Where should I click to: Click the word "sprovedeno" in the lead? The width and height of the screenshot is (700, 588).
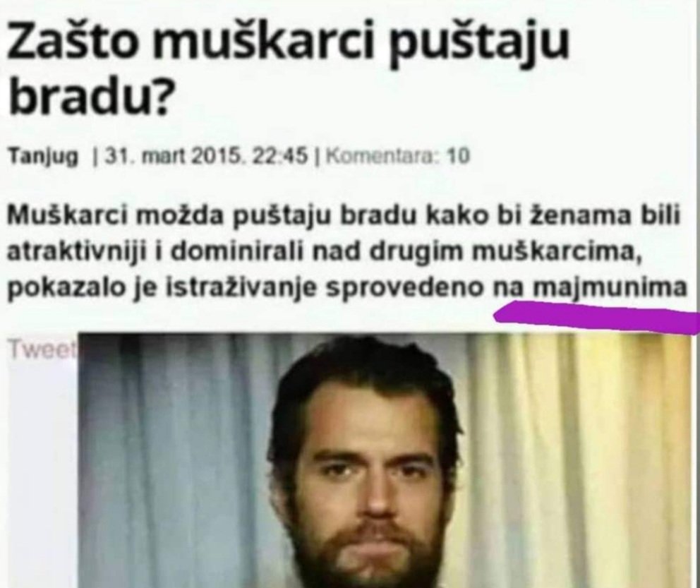point(405,289)
